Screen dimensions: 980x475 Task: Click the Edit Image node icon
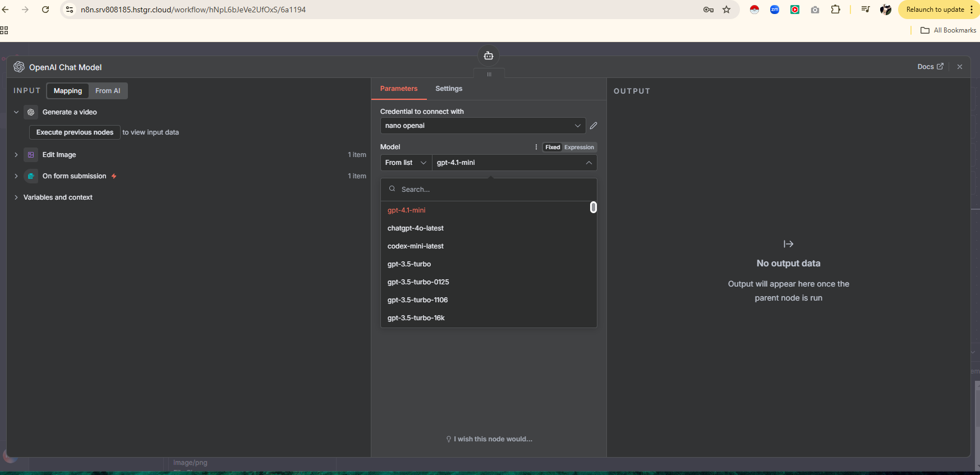(x=31, y=155)
